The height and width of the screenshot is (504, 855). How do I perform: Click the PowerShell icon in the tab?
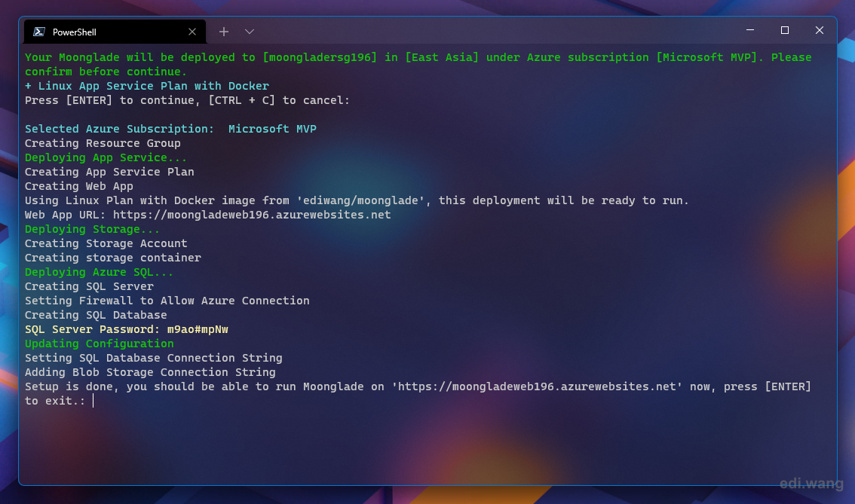pyautogui.click(x=38, y=32)
